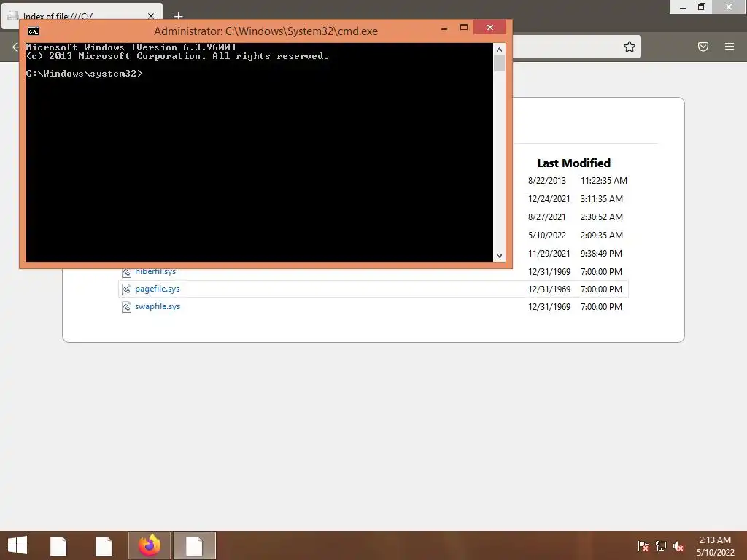The height and width of the screenshot is (560, 747).
Task: Open the Windows Start menu
Action: [18, 545]
